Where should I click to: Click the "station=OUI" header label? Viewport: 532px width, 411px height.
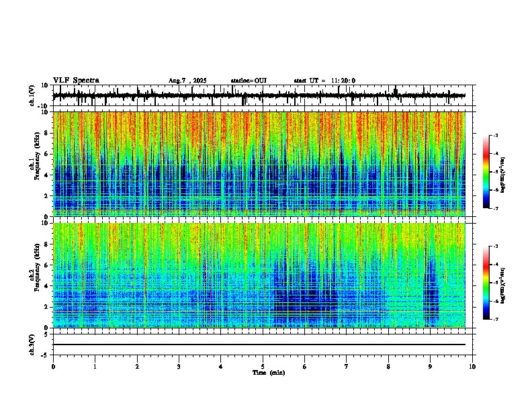tap(249, 81)
